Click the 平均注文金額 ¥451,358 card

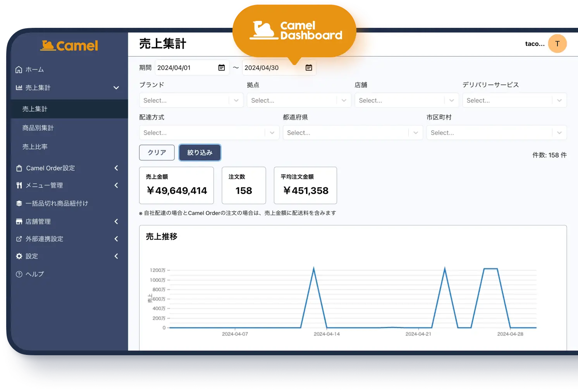click(305, 185)
